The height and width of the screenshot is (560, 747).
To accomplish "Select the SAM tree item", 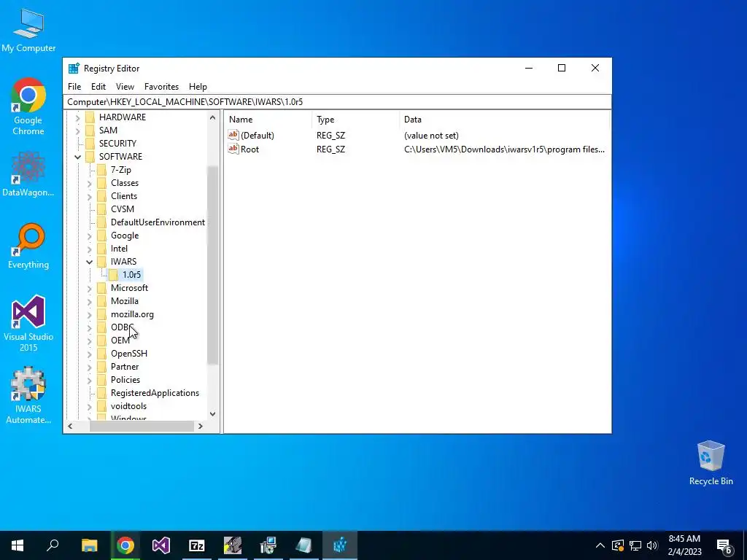I will [x=108, y=131].
